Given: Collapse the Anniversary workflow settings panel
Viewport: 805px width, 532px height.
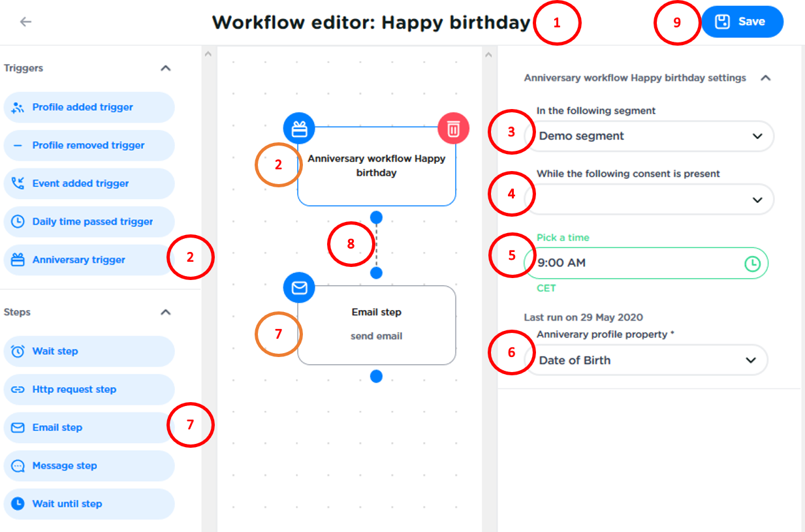Looking at the screenshot, I should click(x=766, y=78).
